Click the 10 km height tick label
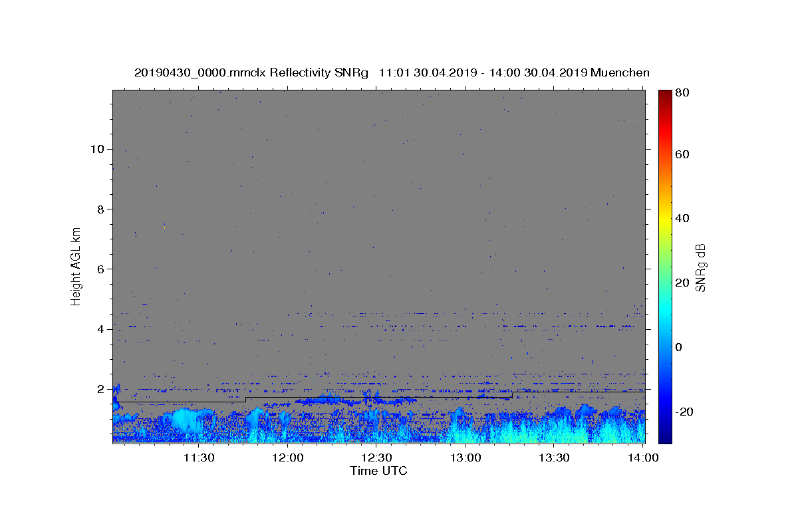The width and height of the screenshot is (798, 532). click(x=96, y=149)
